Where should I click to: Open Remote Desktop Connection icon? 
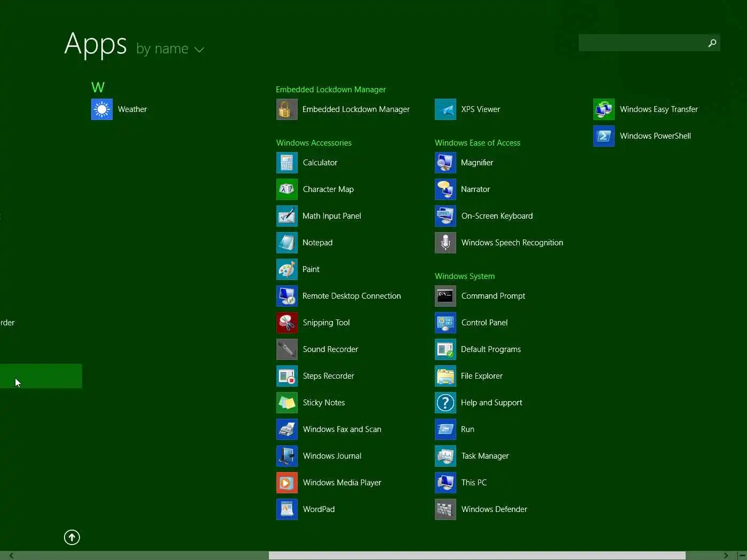point(287,296)
